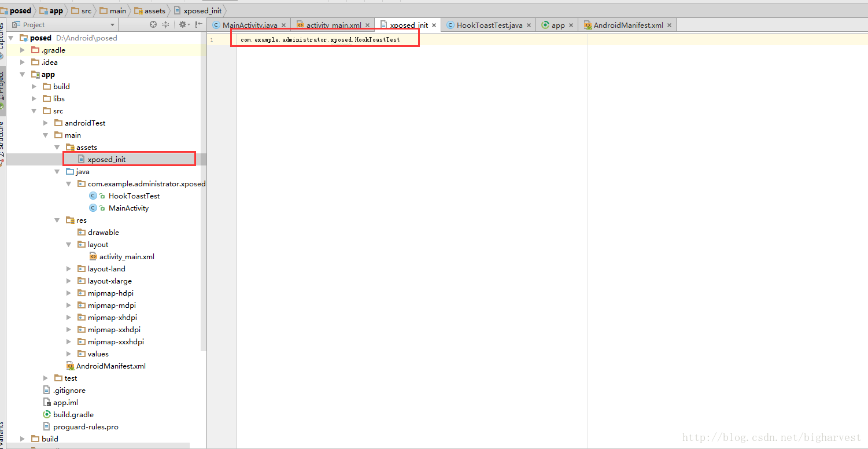
Task: Click the Hide Project panel icon
Action: (199, 24)
